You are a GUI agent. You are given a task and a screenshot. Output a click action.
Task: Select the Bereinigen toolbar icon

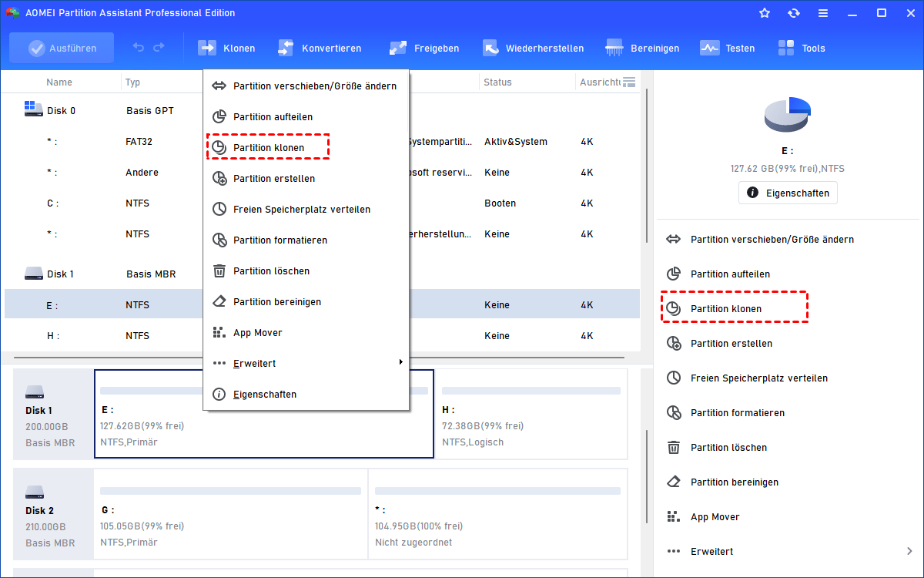click(x=642, y=47)
